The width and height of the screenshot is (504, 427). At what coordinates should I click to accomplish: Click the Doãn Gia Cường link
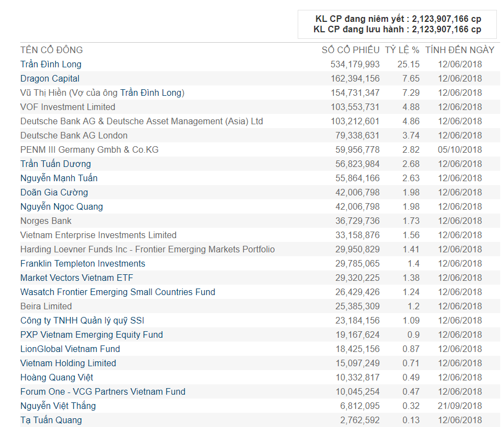[54, 192]
